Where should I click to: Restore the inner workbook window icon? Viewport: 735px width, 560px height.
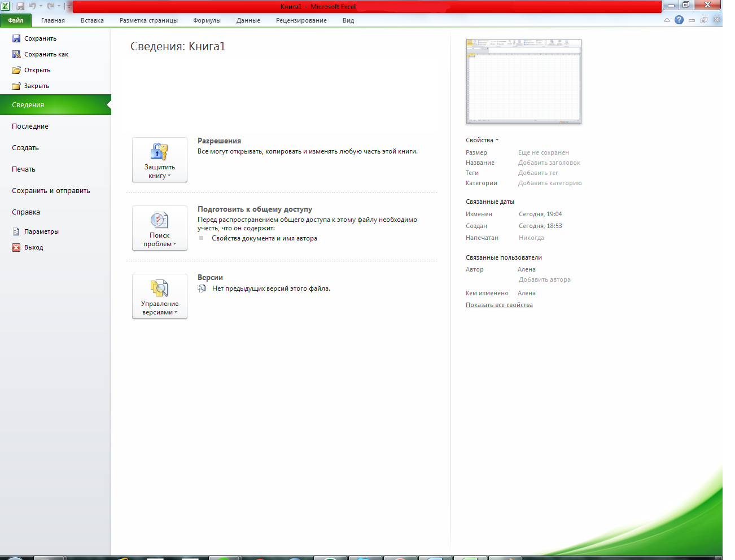pos(704,20)
